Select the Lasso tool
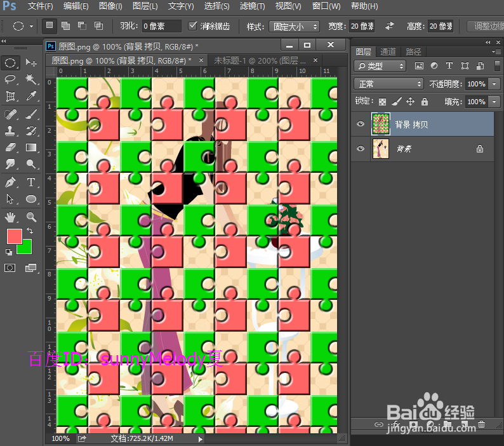Viewport: 504px width, 446px height. click(10, 79)
